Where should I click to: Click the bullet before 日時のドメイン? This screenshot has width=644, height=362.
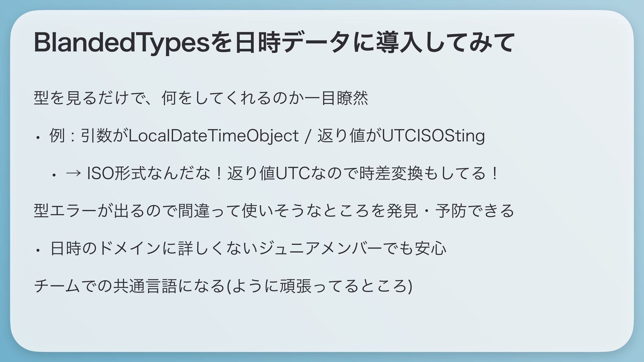(x=39, y=250)
